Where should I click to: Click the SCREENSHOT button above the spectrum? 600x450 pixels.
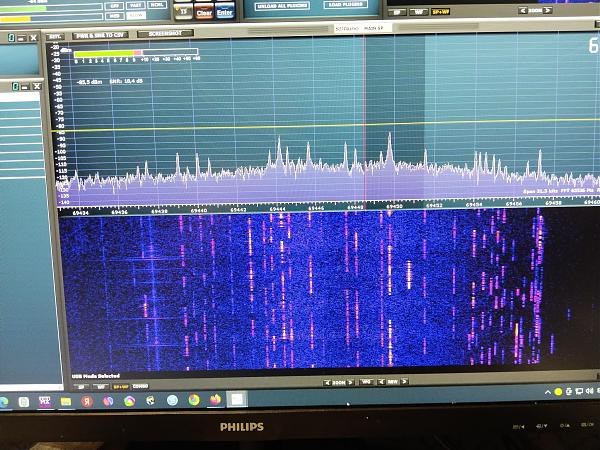click(165, 33)
